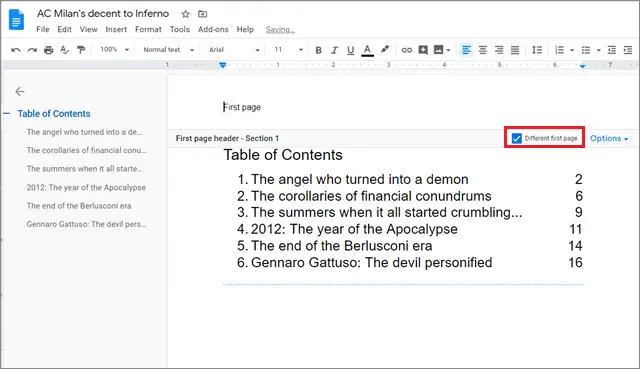Toggle Underline formatting
The image size is (640, 369).
click(x=350, y=50)
